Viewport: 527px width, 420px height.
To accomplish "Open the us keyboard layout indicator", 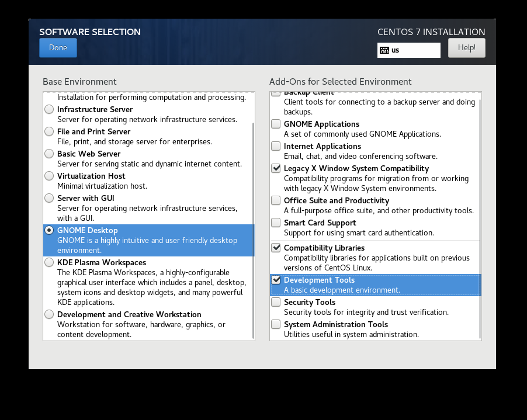I will pyautogui.click(x=409, y=50).
